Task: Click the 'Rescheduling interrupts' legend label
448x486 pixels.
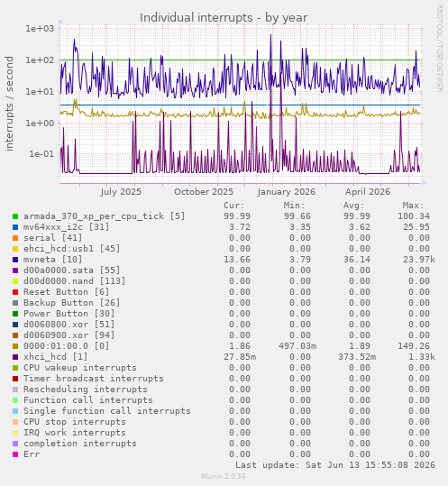Action: 86,390
